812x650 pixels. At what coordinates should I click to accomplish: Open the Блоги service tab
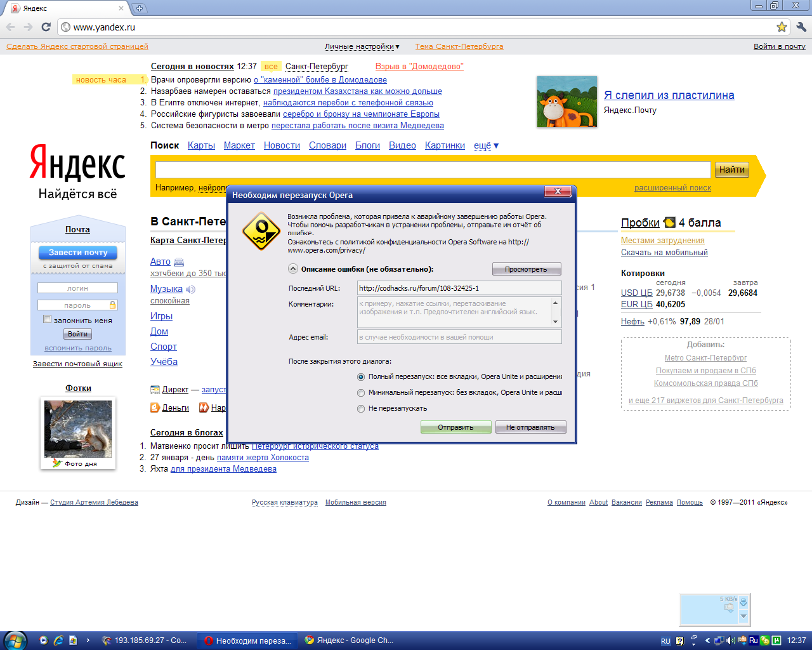(367, 145)
